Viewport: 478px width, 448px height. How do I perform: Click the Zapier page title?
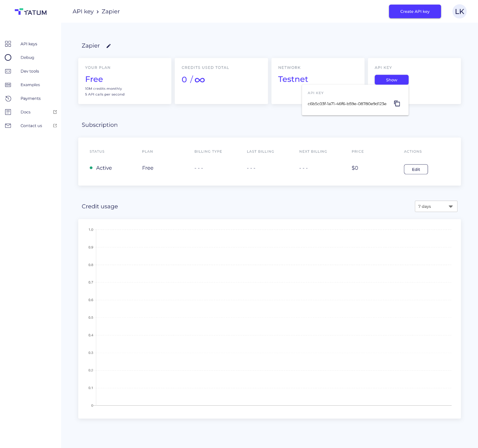point(90,46)
